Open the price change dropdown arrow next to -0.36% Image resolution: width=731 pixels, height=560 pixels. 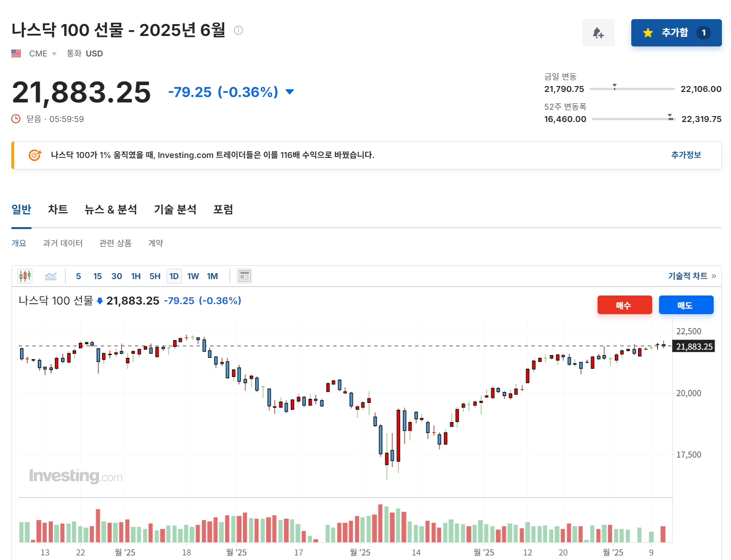tap(290, 92)
